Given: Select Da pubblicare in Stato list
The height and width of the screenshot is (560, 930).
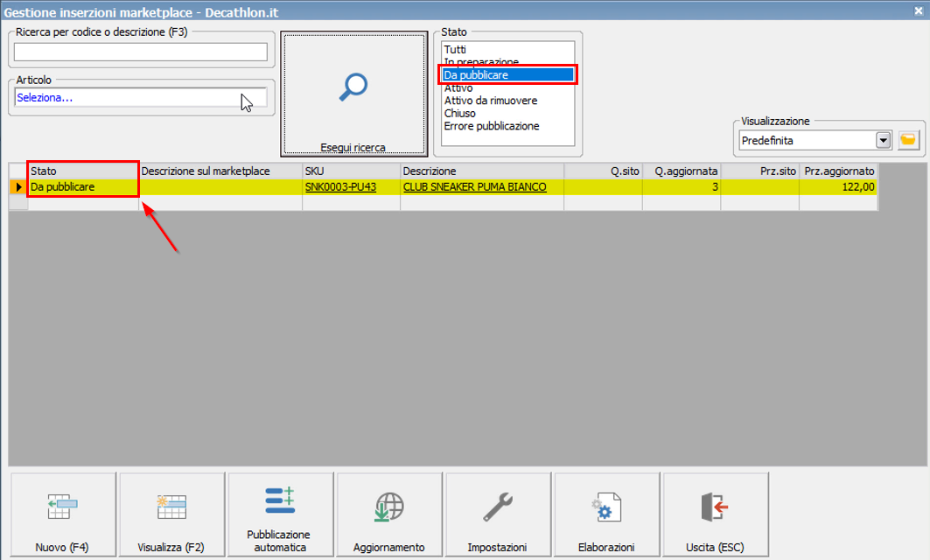Looking at the screenshot, I should (507, 75).
